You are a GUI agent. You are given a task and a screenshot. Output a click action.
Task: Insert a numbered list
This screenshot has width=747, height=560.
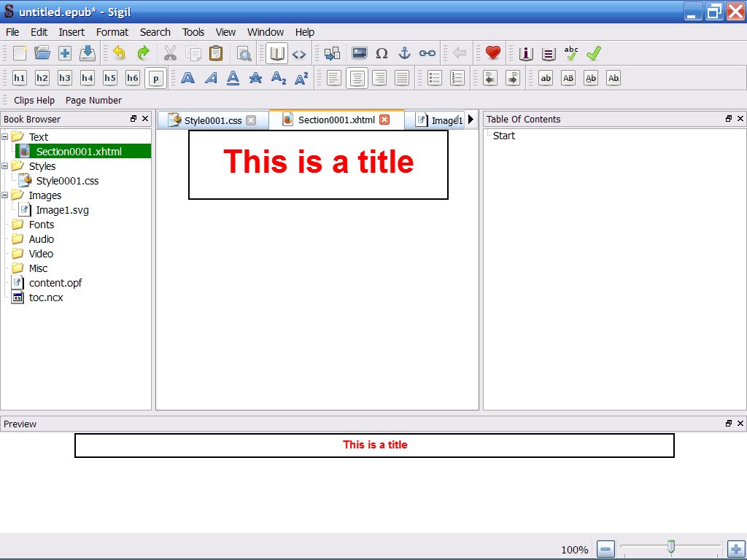(457, 78)
